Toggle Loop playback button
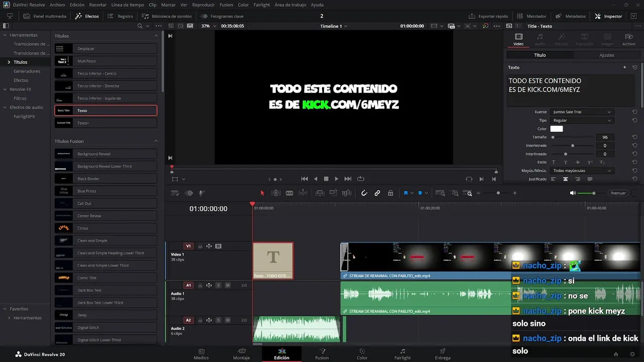This screenshot has height=362, width=644. pyautogui.click(x=361, y=179)
